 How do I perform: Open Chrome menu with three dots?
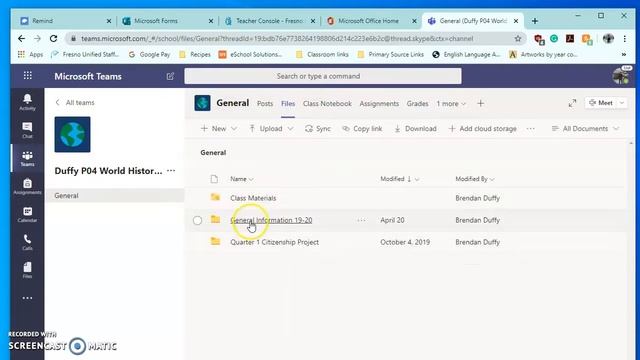click(624, 38)
